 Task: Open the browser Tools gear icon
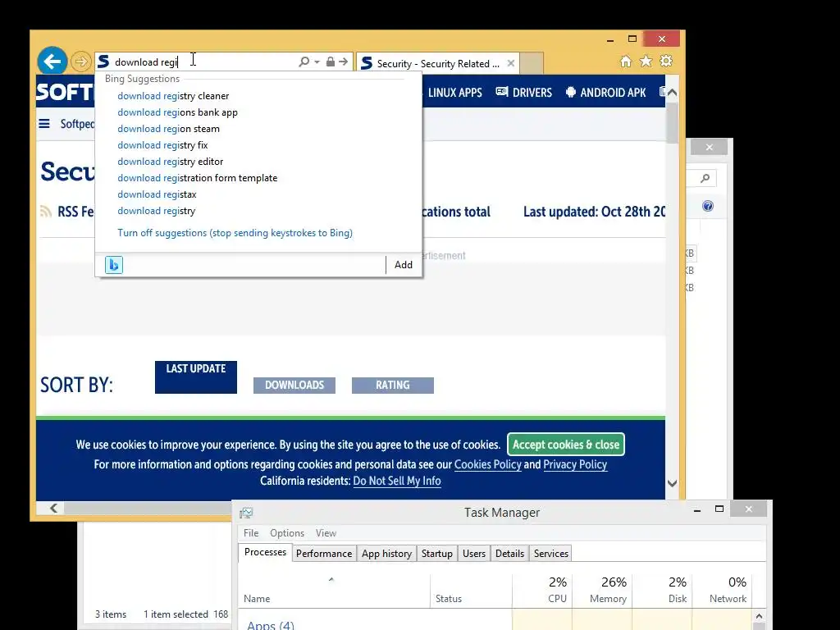point(666,61)
